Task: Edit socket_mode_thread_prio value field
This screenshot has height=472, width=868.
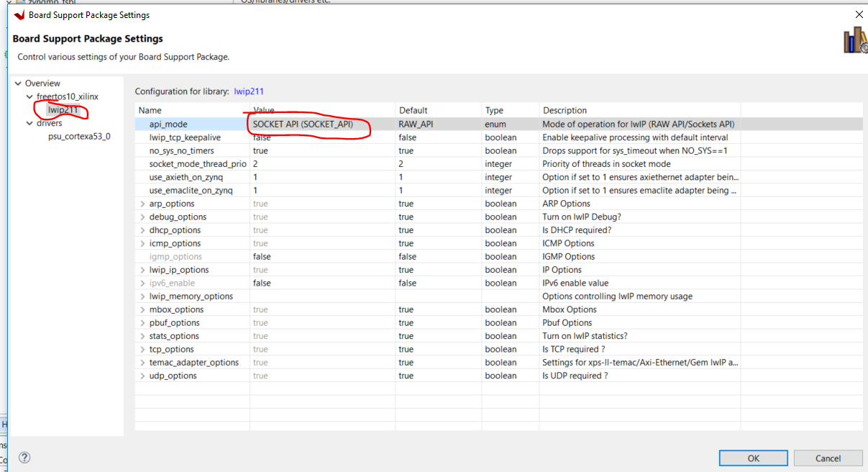Action: pyautogui.click(x=322, y=164)
